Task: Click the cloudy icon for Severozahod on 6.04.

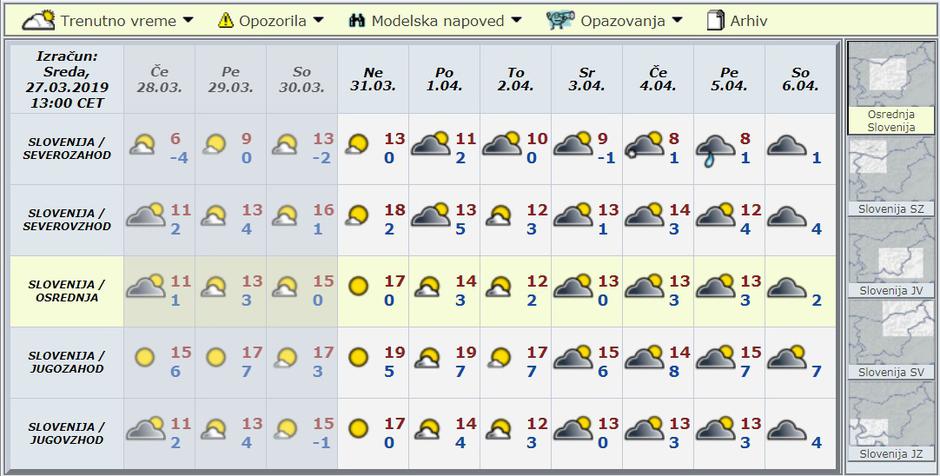Action: pos(785,147)
